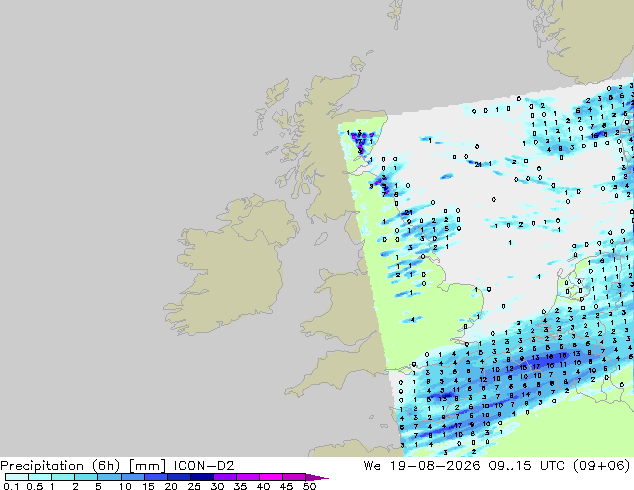Click the 25–30 mm dark blue swatch

[201, 477]
